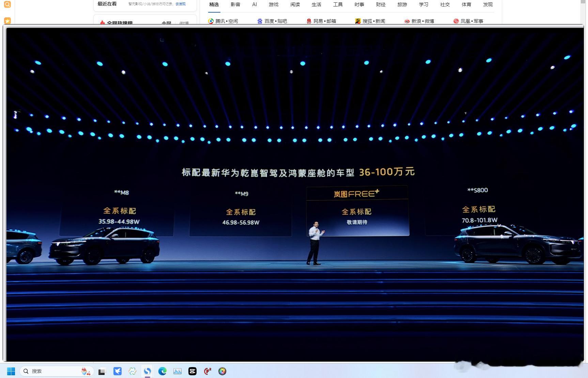This screenshot has height=378, width=588.
Task: Switch to the 工具 tab
Action: click(338, 4)
